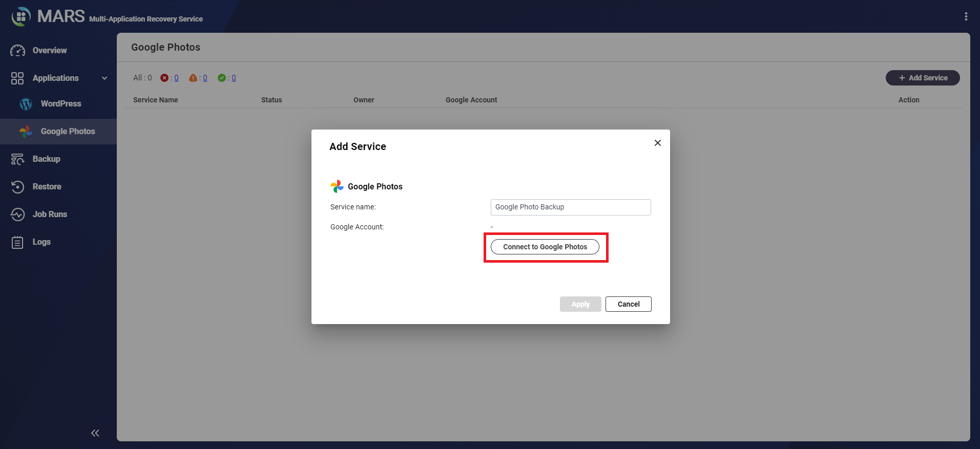Collapse the sidebar with double-arrow
Screen dimensions: 980x449
click(x=95, y=433)
